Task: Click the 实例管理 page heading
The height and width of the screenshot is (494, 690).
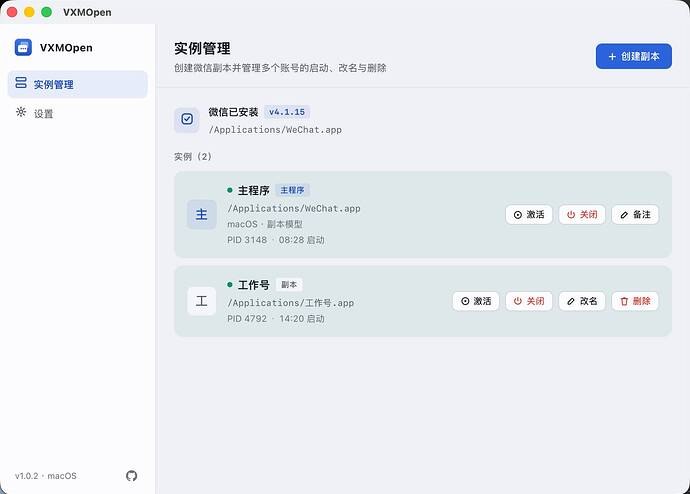Action: click(202, 48)
